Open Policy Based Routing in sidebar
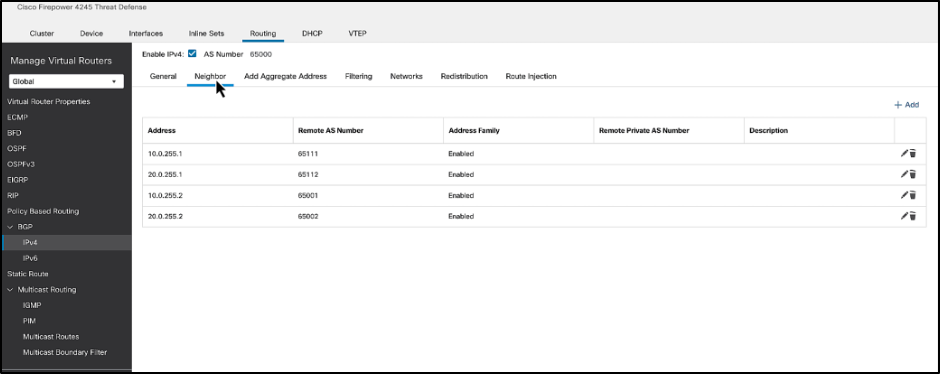 coord(43,211)
